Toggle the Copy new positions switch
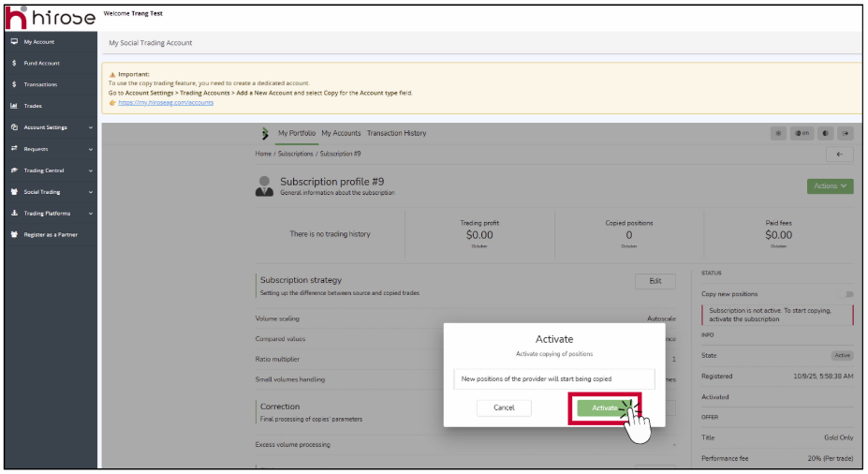 (847, 294)
